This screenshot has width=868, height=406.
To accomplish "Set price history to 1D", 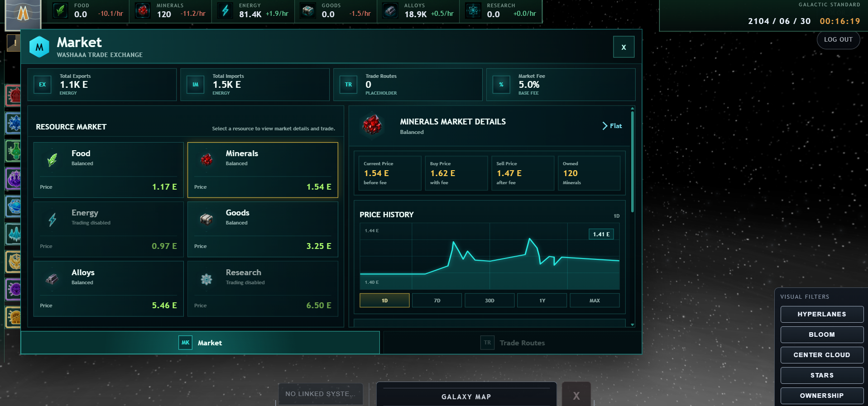I will click(384, 301).
